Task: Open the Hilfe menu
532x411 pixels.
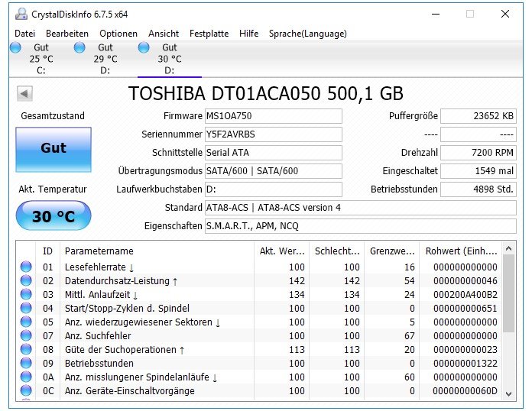Action: pos(248,34)
